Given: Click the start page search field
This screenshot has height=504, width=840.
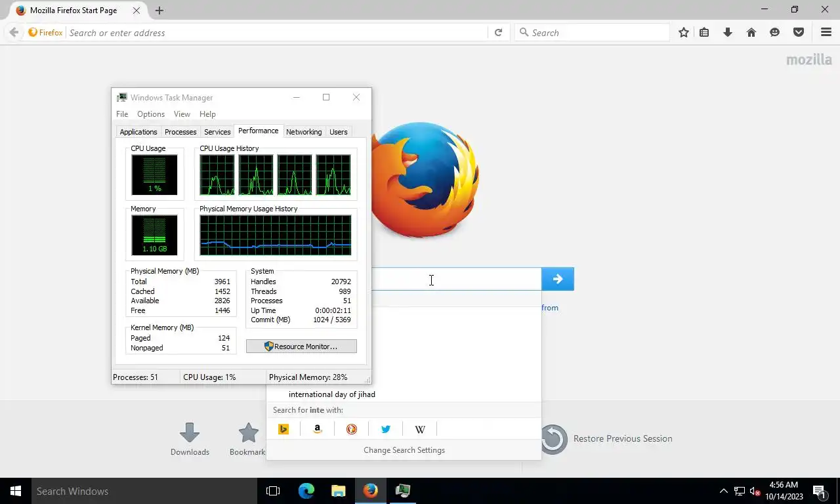Looking at the screenshot, I should [456, 279].
